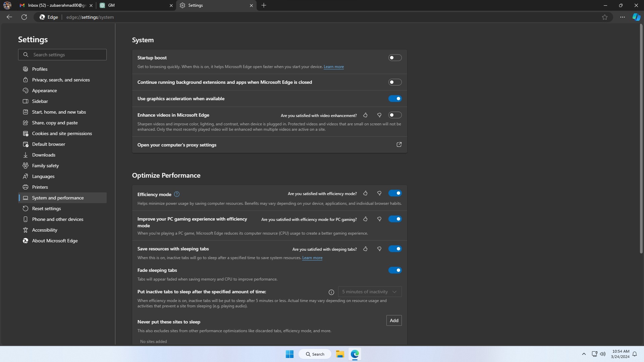Switch to the GM tab
The height and width of the screenshot is (362, 644).
click(x=136, y=5)
